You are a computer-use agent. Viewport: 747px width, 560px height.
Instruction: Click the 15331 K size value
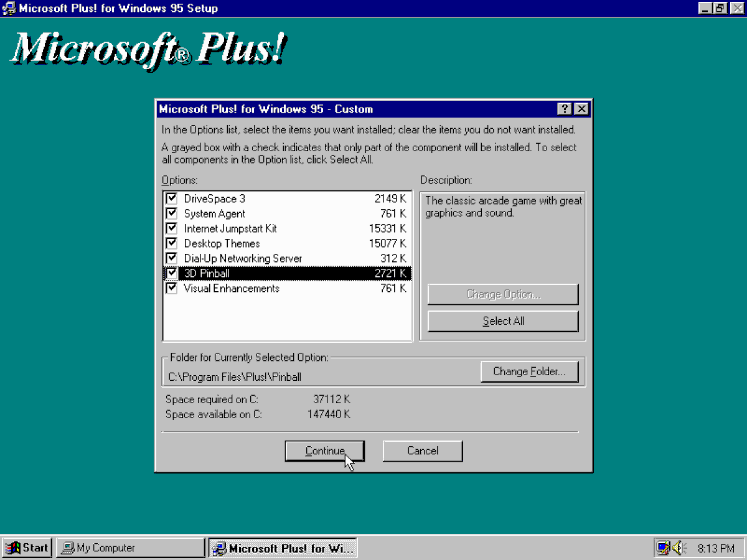pyautogui.click(x=388, y=229)
